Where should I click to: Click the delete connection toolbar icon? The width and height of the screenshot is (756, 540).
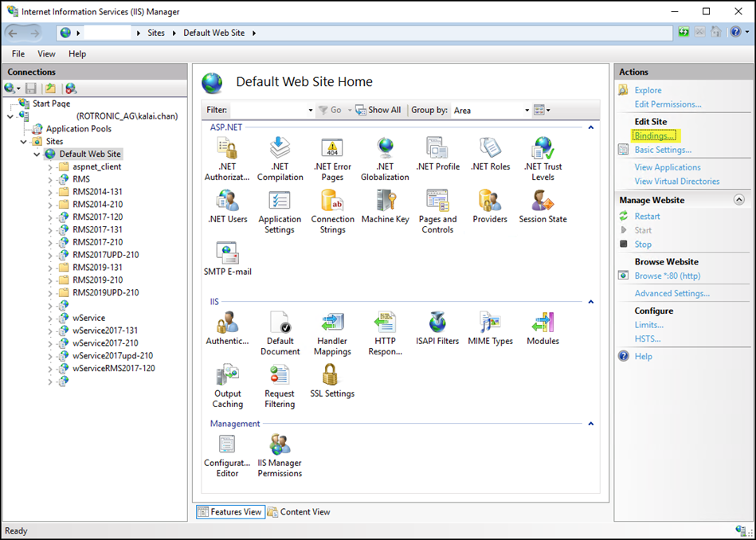point(71,88)
